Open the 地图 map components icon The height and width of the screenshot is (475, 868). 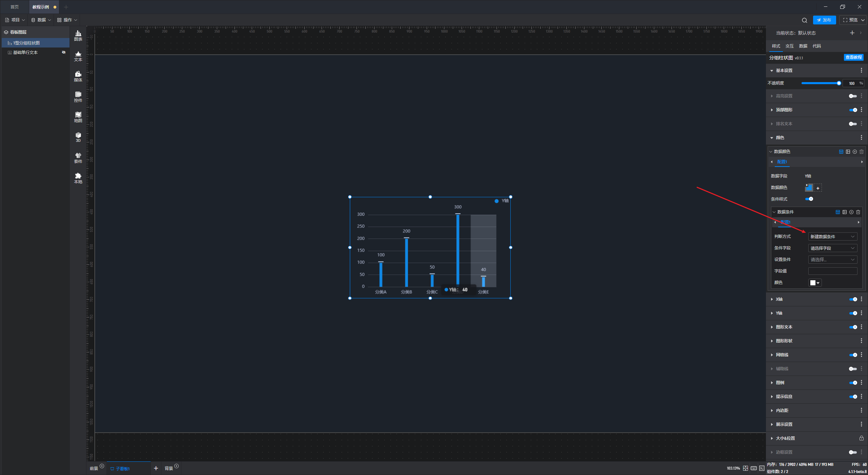pos(78,117)
